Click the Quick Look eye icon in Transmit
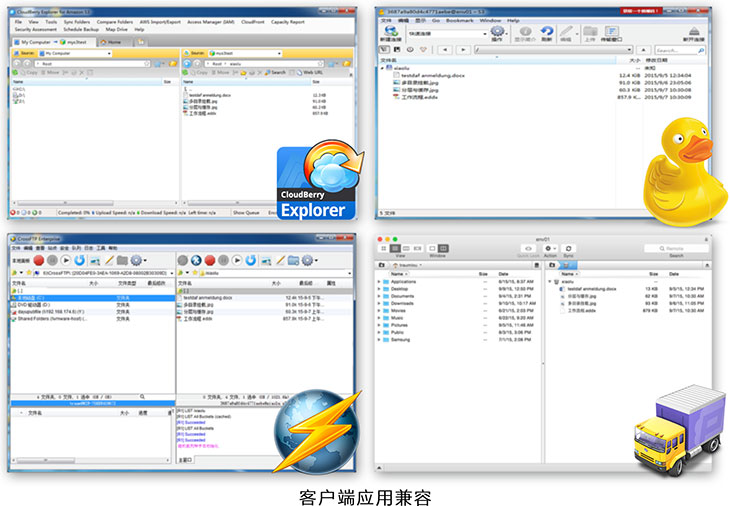The image size is (730, 506). click(527, 249)
